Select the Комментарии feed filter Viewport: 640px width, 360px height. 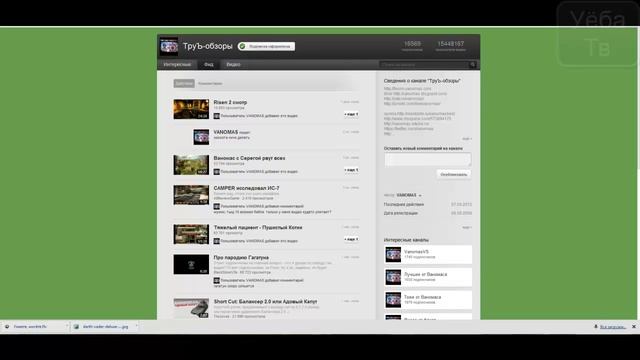[210, 83]
